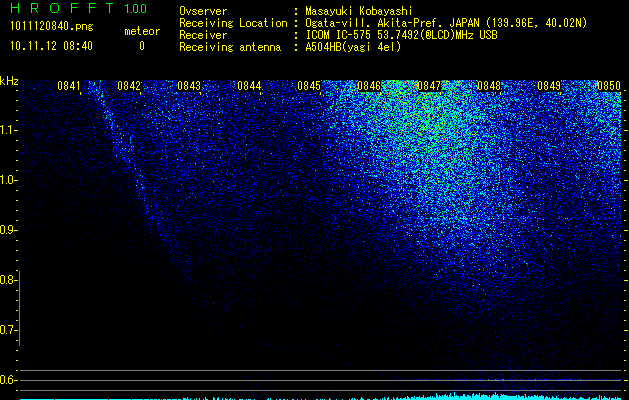Click the Ovserver field label
The image size is (629, 400).
203,11
